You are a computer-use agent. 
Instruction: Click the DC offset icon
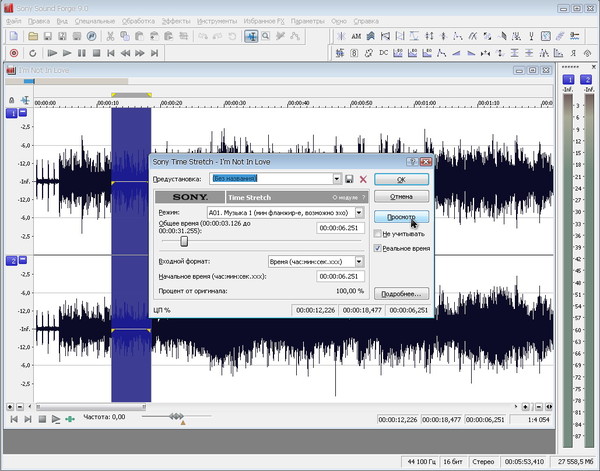383,53
